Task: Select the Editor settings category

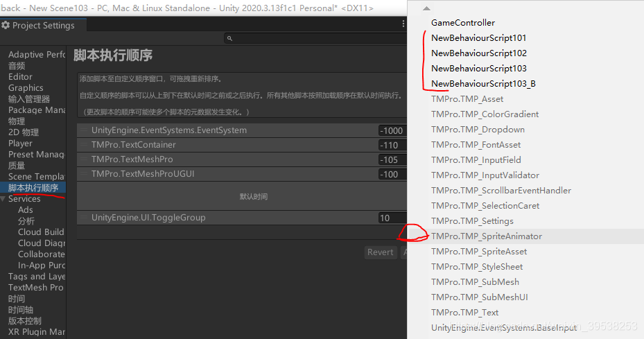Action: pyautogui.click(x=20, y=76)
